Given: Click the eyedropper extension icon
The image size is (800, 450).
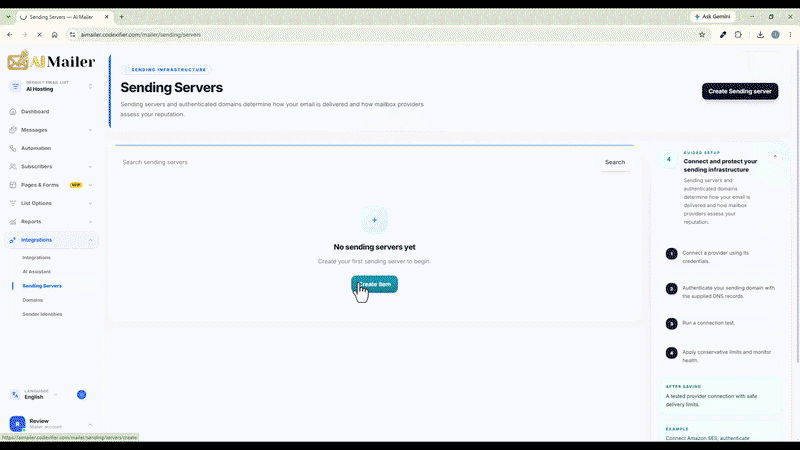Looking at the screenshot, I should (x=723, y=35).
